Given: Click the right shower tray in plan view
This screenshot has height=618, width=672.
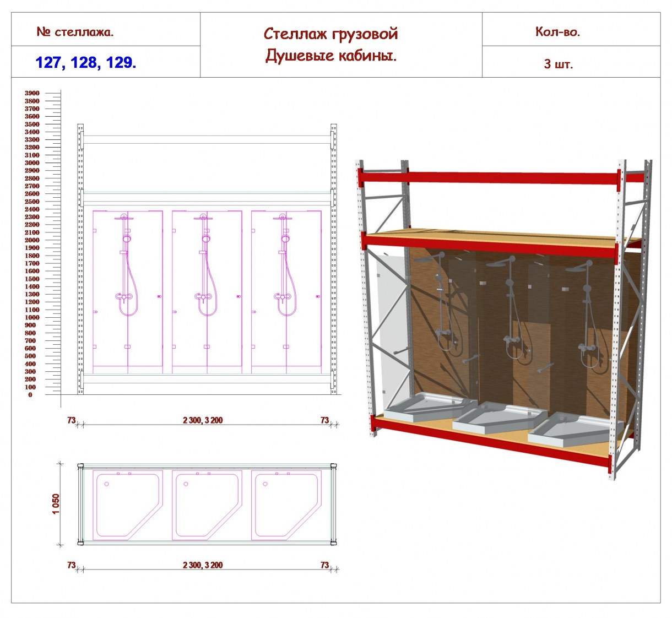Looking at the screenshot, I should [x=286, y=505].
